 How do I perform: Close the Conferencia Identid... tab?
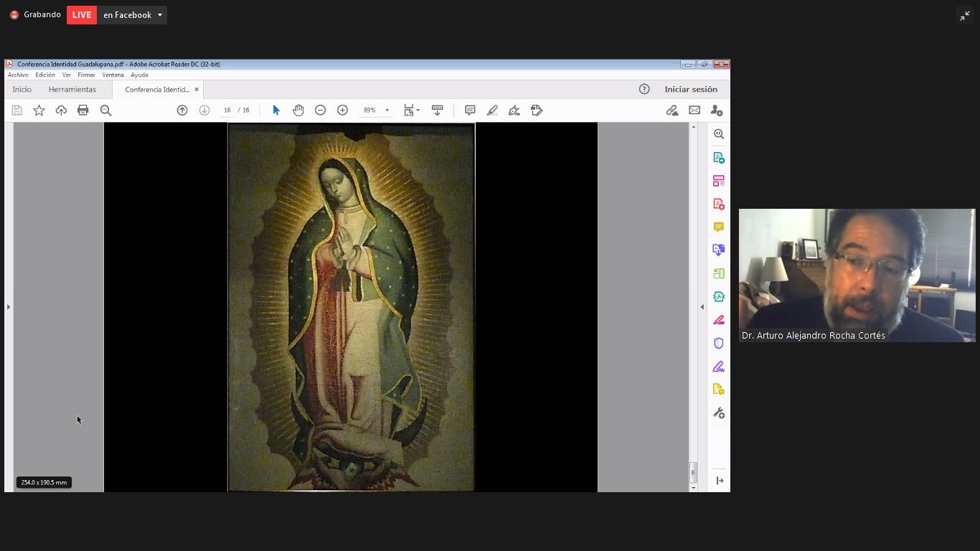coord(197,90)
